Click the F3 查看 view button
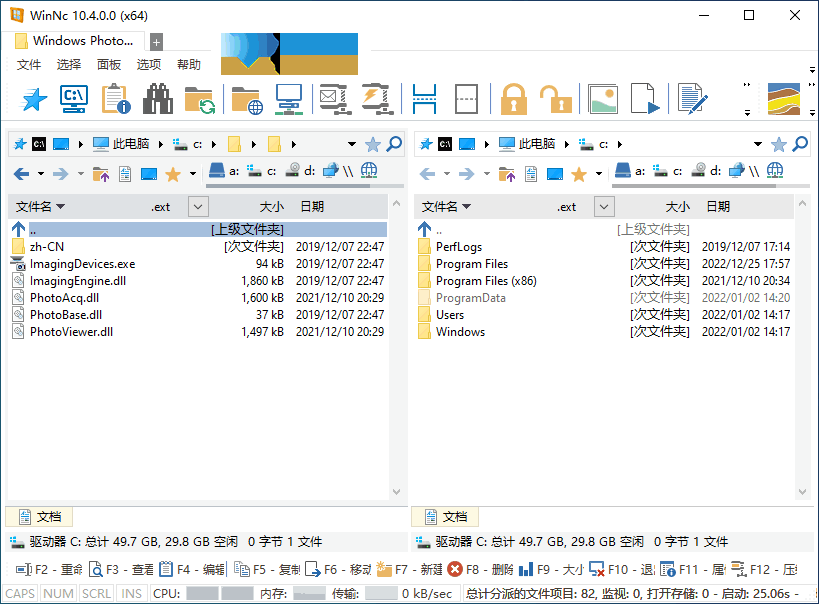The image size is (819, 604). 121,570
